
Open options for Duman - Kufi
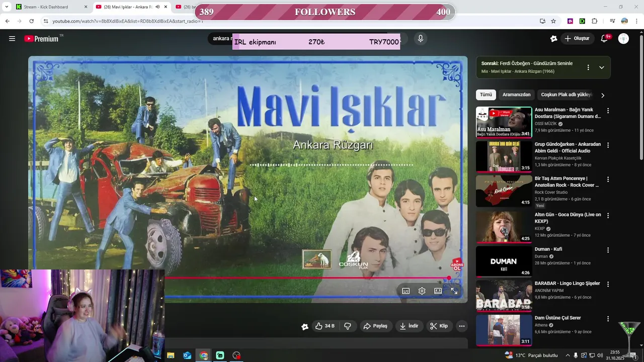(608, 250)
